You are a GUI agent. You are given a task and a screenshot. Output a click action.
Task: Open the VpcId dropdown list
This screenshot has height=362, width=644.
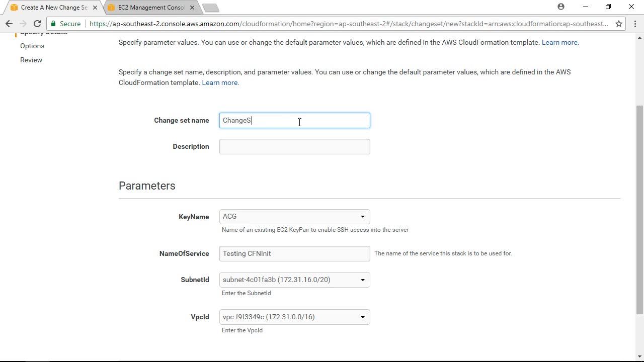tap(294, 317)
